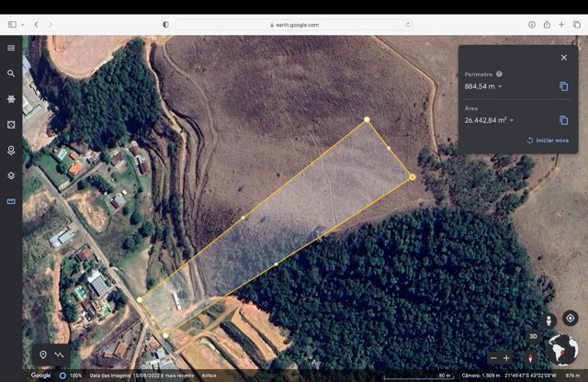The width and height of the screenshot is (588, 382).
Task: Click zoom in plus button
Action: point(506,357)
